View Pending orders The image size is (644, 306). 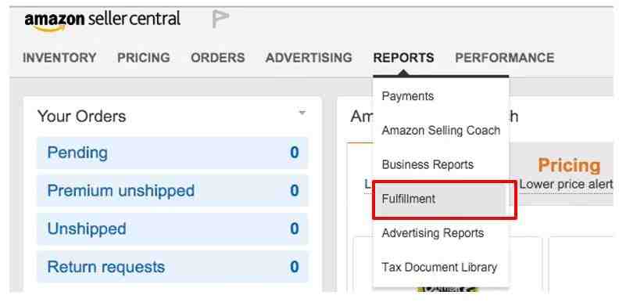pos(172,153)
